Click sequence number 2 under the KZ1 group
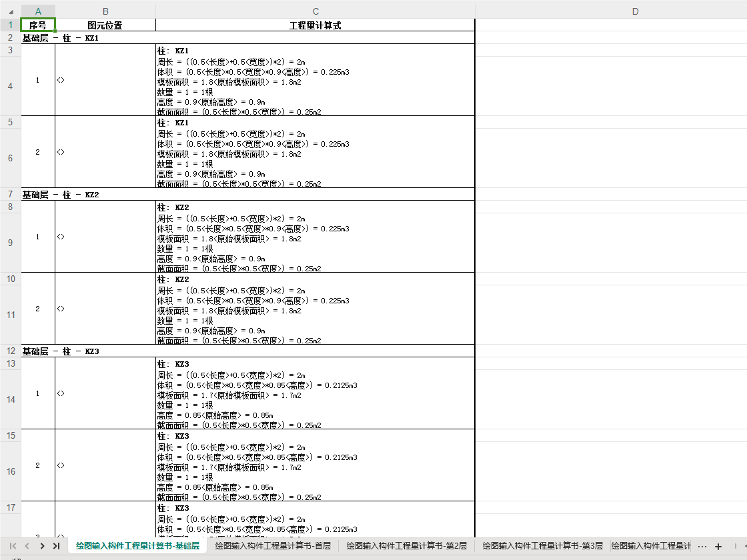The height and width of the screenshot is (560, 747). 38,152
